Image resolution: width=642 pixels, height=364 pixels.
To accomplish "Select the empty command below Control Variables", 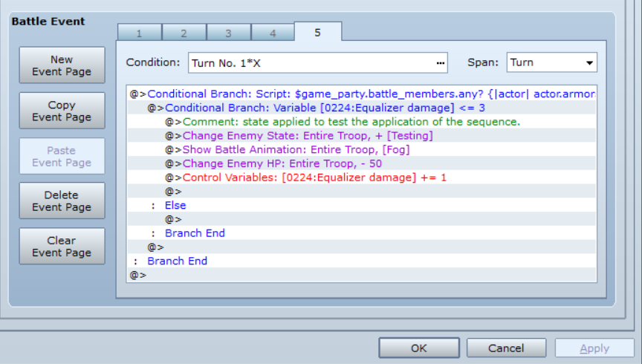I will coord(362,192).
